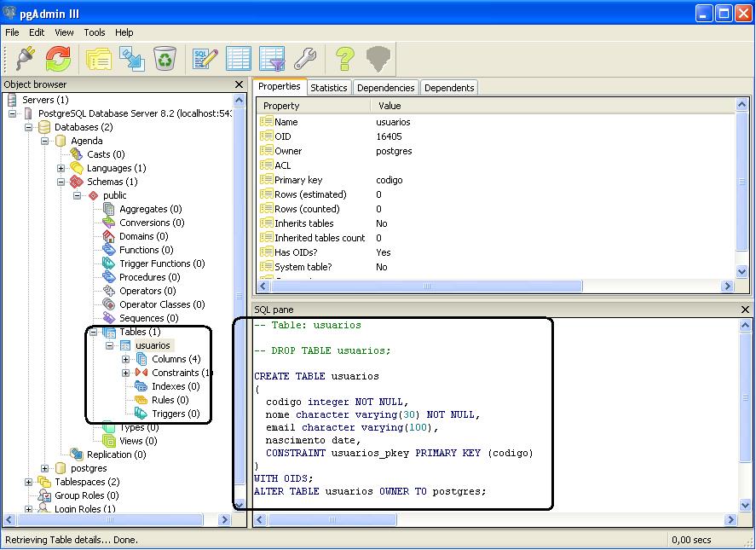Select the usuarios table in tree
This screenshot has height=550, width=756.
pyautogui.click(x=153, y=345)
